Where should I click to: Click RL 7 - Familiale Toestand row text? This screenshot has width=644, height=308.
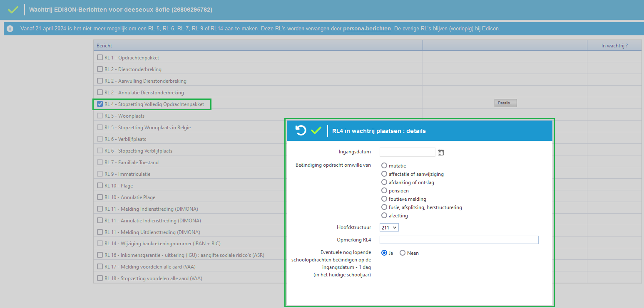pyautogui.click(x=132, y=163)
